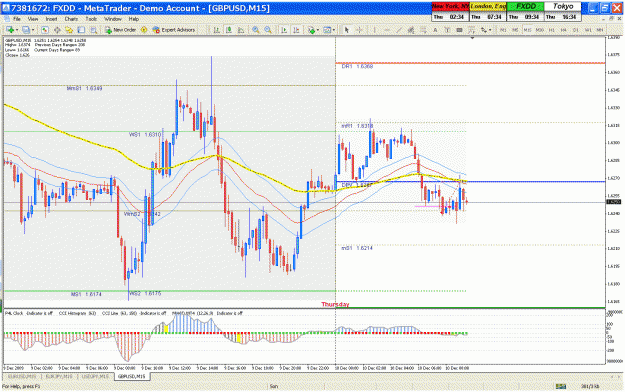Expand the Templates dropdown arrow
625x392 pixels.
(334, 30)
